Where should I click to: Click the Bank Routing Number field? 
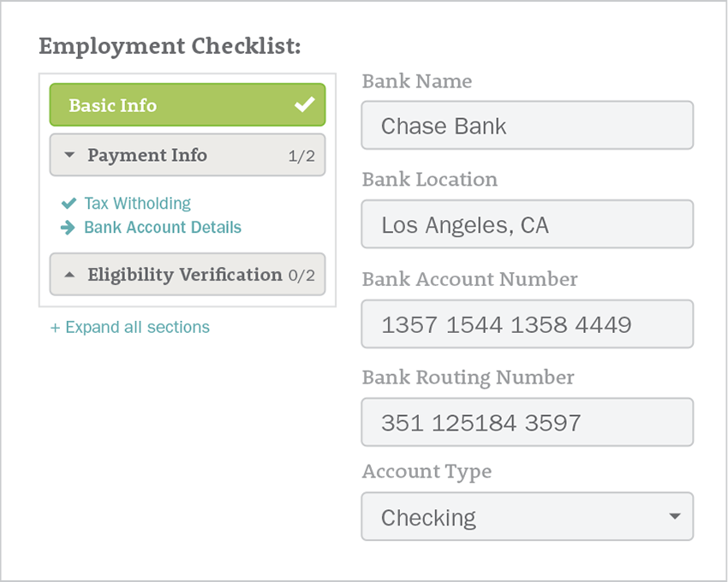tap(527, 423)
